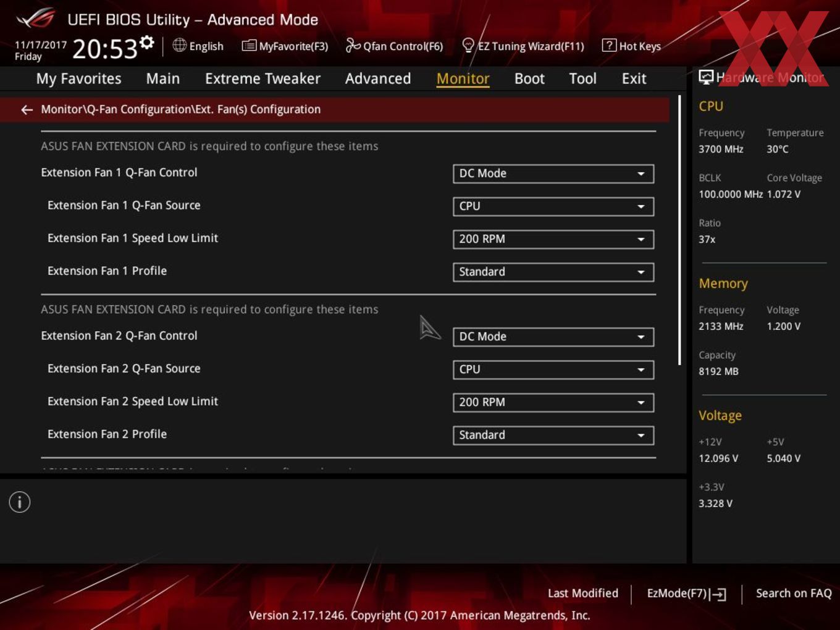Select Extension Fan 2 Speed Low Limit label
Screen dimensions: 840x630
(x=133, y=401)
